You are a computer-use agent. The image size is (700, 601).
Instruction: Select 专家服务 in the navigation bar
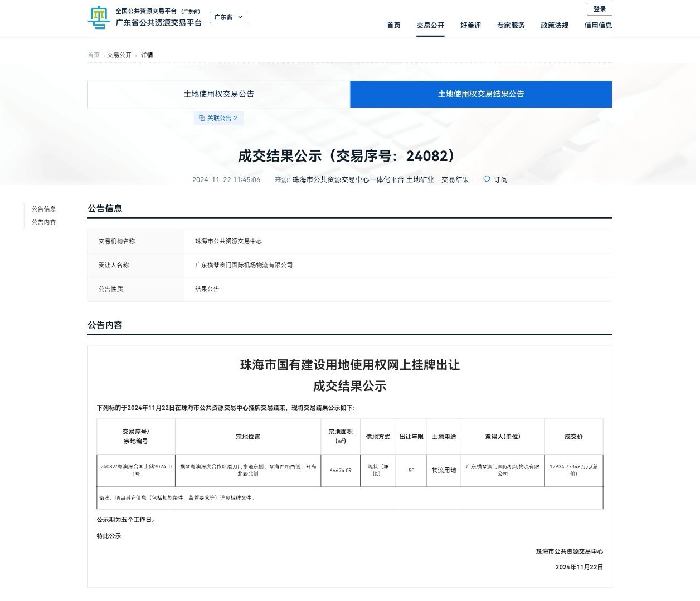coord(511,25)
